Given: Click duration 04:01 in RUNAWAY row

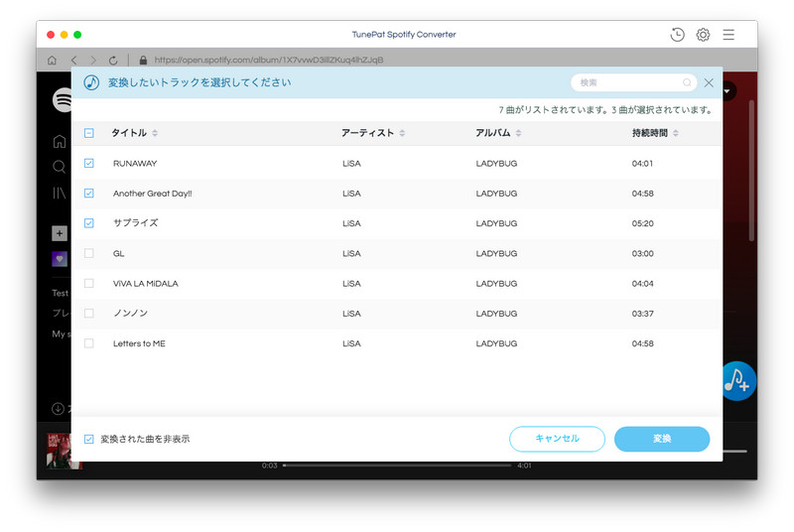Looking at the screenshot, I should pyautogui.click(x=642, y=163).
